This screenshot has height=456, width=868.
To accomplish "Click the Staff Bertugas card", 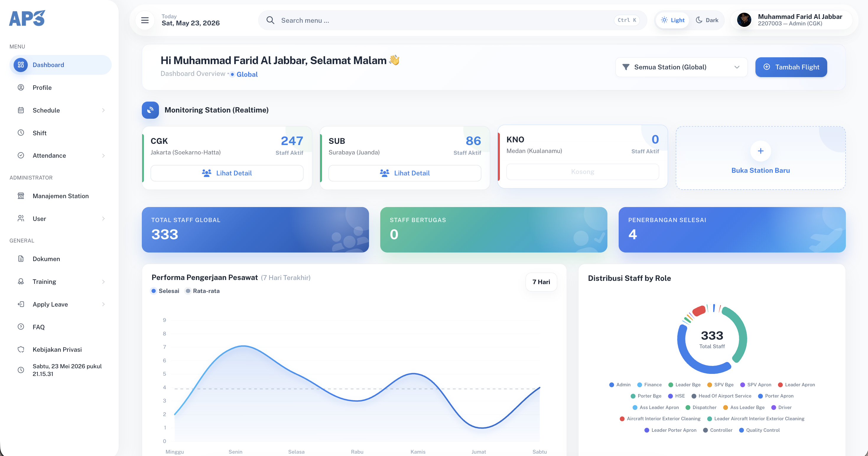I will [x=494, y=230].
